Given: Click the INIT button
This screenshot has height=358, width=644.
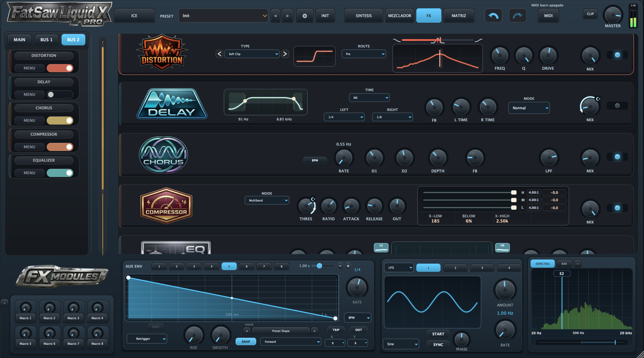Looking at the screenshot, I should [x=325, y=16].
